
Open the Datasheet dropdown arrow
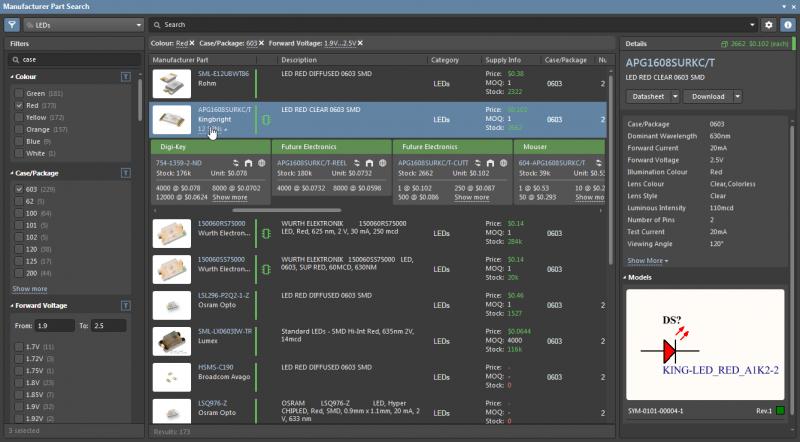click(x=675, y=96)
